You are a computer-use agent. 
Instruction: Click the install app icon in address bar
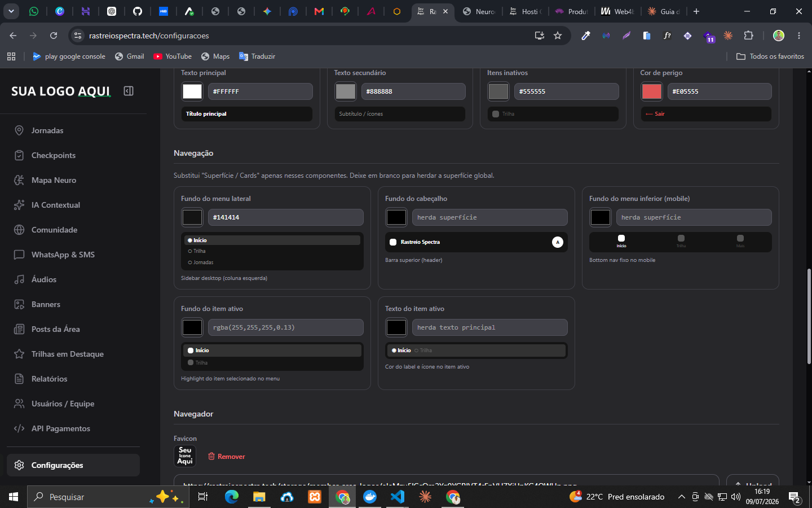click(540, 36)
